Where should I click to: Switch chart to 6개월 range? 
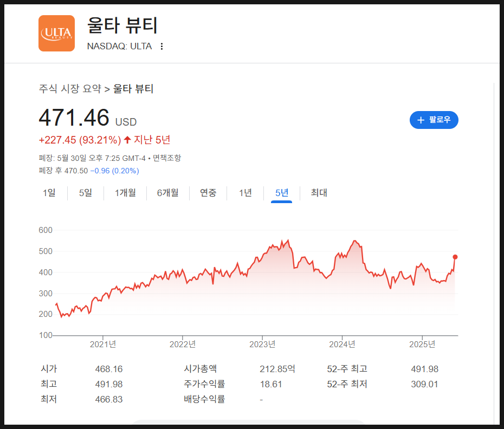(168, 193)
